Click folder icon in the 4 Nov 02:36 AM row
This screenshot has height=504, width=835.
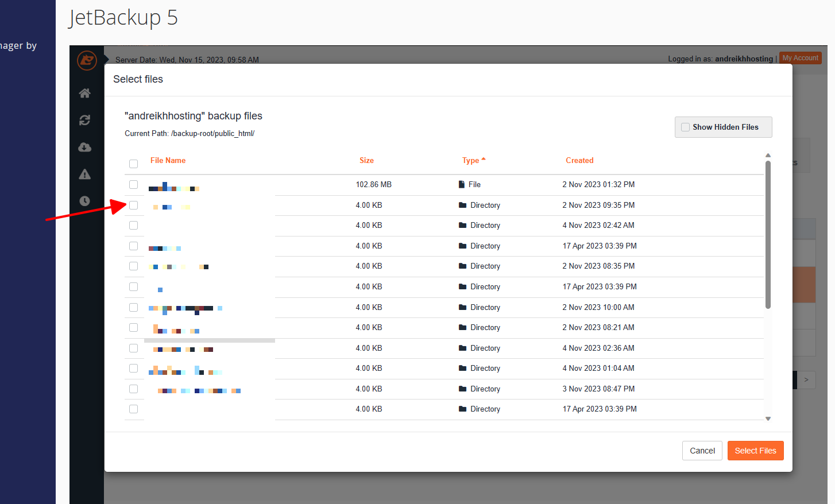click(x=463, y=348)
